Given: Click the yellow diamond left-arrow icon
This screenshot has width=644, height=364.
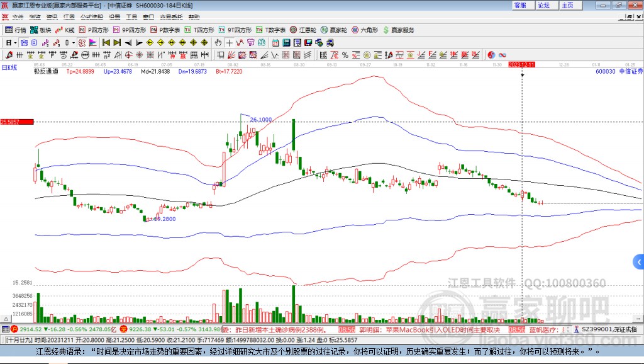Looking at the screenshot, I should (x=150, y=43).
